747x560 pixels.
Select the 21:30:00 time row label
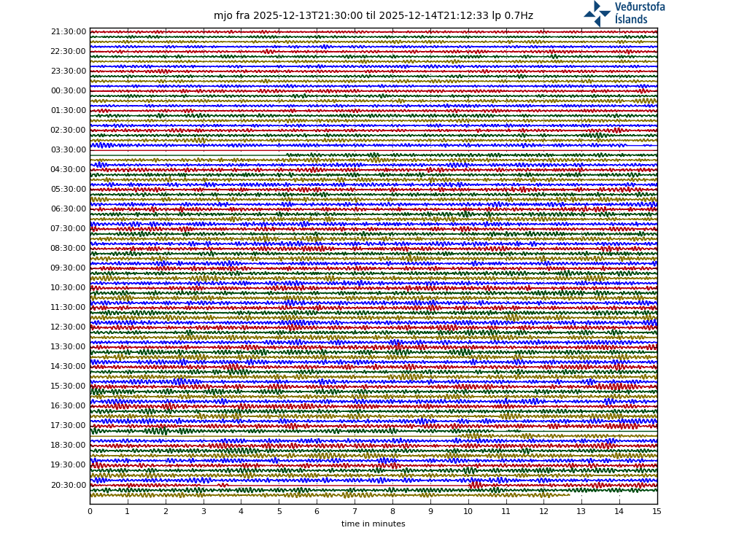pos(69,32)
